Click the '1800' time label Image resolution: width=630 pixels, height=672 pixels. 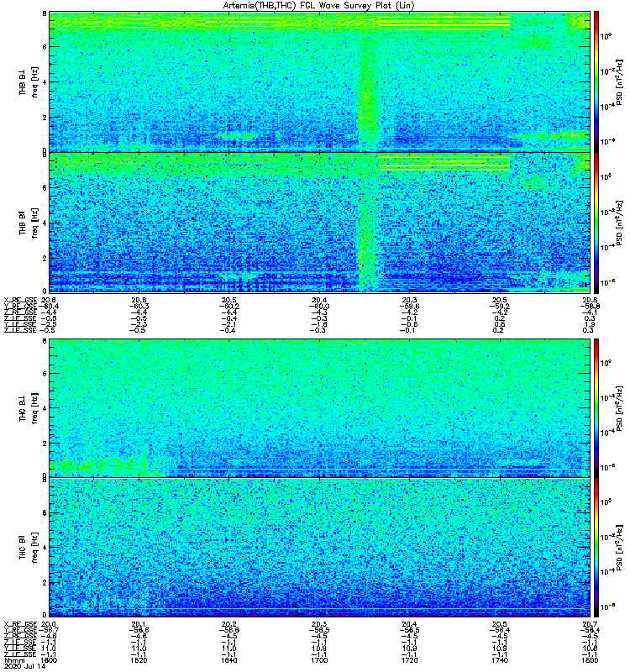click(x=591, y=660)
